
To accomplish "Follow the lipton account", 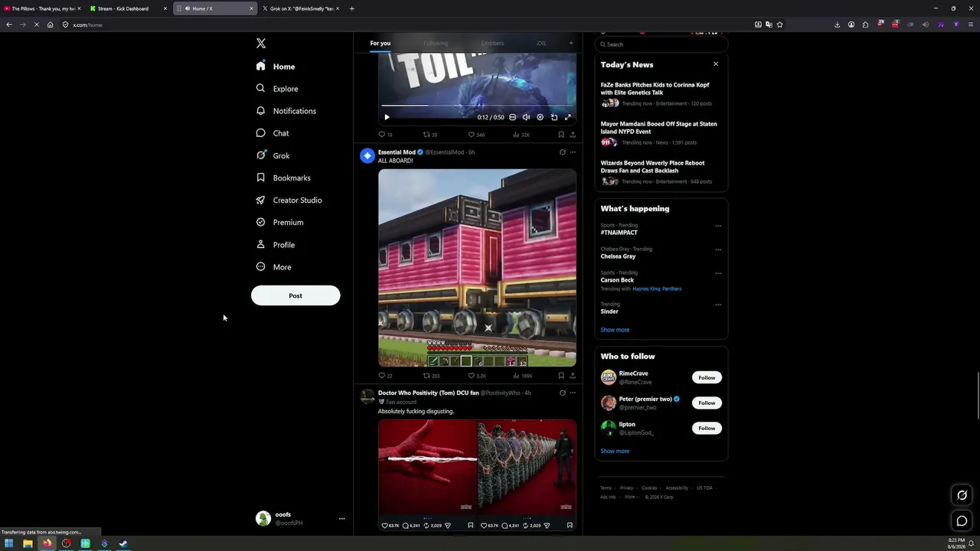I will click(x=707, y=428).
